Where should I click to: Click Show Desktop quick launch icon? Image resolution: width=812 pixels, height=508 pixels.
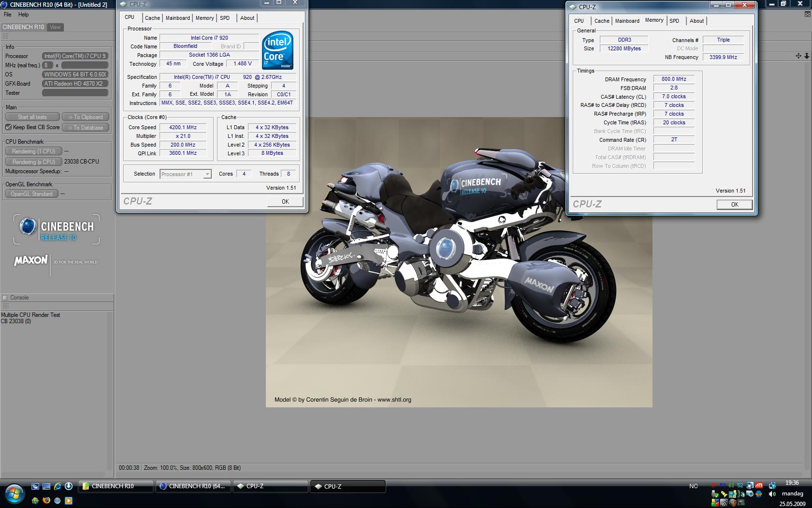coord(46,486)
